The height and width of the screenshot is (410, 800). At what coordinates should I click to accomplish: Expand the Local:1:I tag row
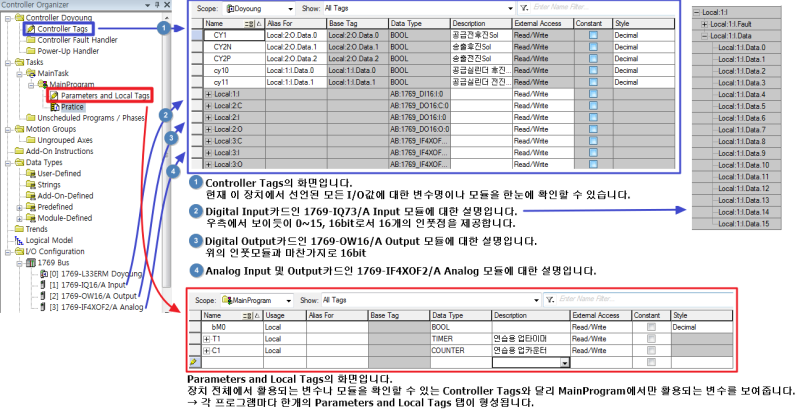click(209, 94)
